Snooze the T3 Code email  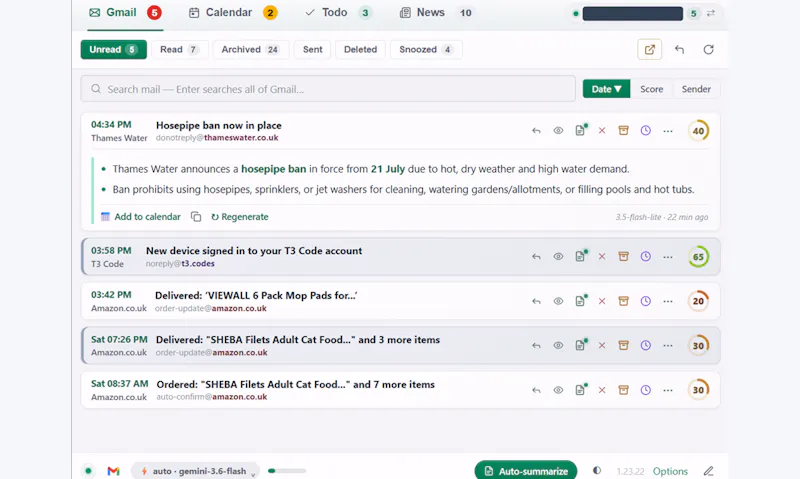[x=645, y=257]
